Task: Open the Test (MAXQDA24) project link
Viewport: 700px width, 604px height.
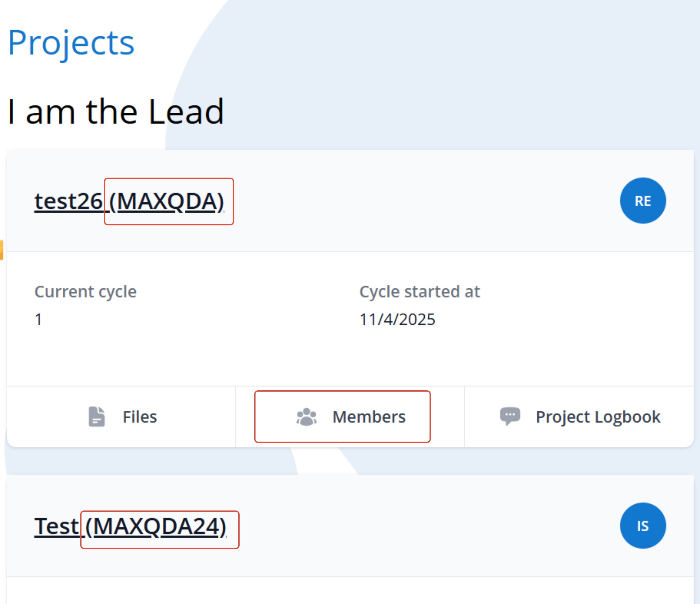Action: pyautogui.click(x=131, y=526)
